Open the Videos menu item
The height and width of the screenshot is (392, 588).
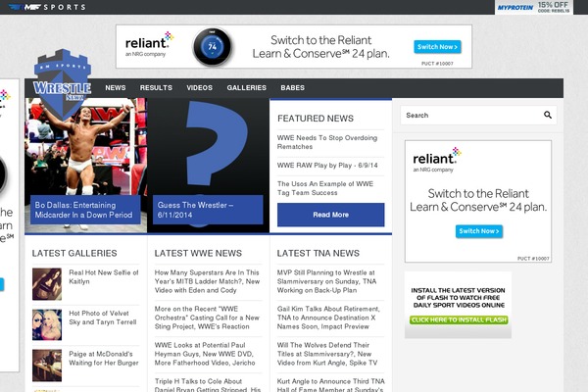tap(200, 88)
